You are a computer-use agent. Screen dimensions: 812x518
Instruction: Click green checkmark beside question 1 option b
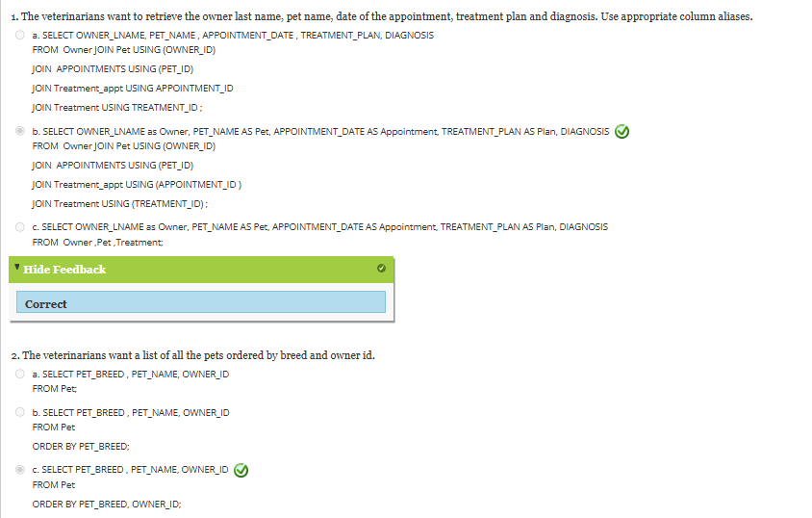(622, 132)
